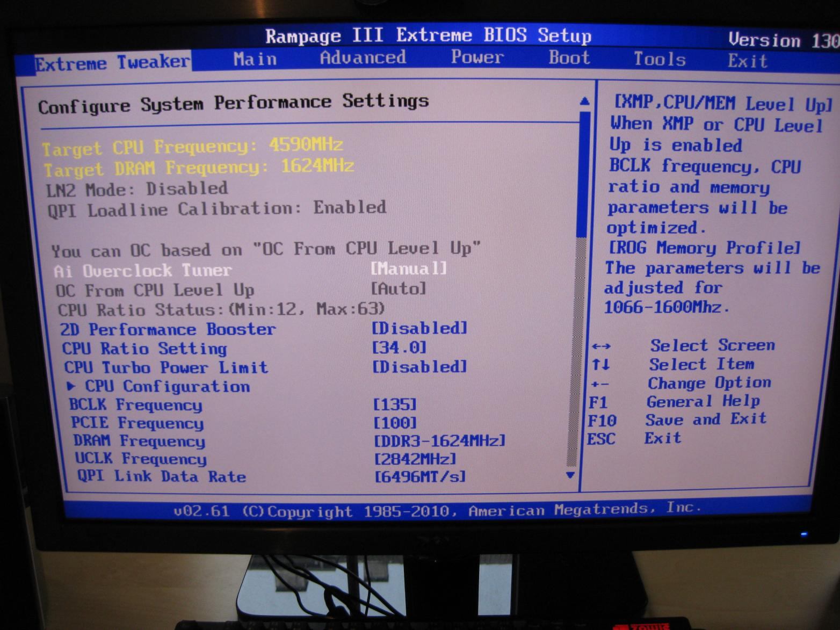Select the CPU Turbo Power Limit label
Viewport: 840px width, 630px height.
[x=166, y=367]
